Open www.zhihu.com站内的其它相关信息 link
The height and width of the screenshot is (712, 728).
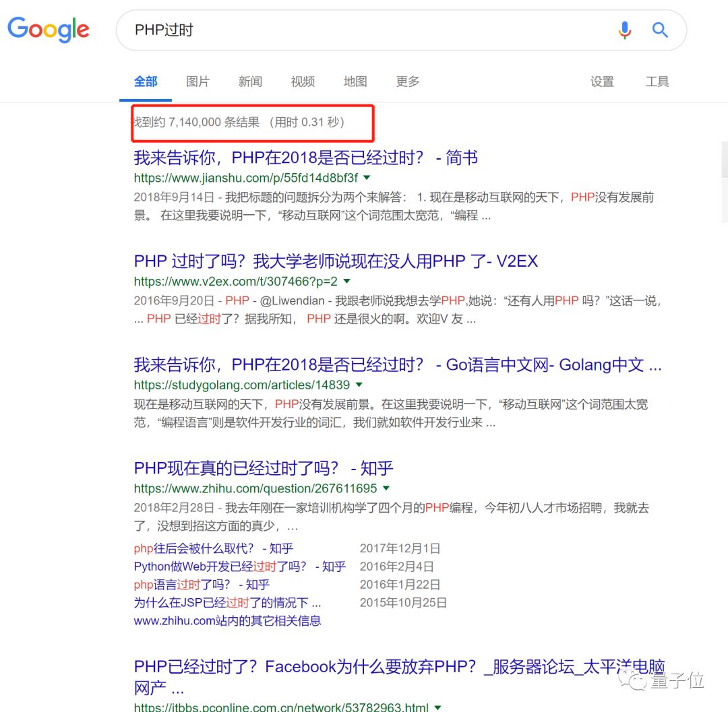tap(226, 620)
